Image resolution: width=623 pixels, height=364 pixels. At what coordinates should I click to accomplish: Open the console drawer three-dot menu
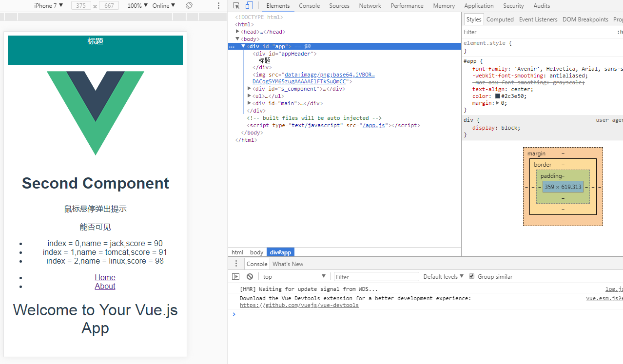236,264
